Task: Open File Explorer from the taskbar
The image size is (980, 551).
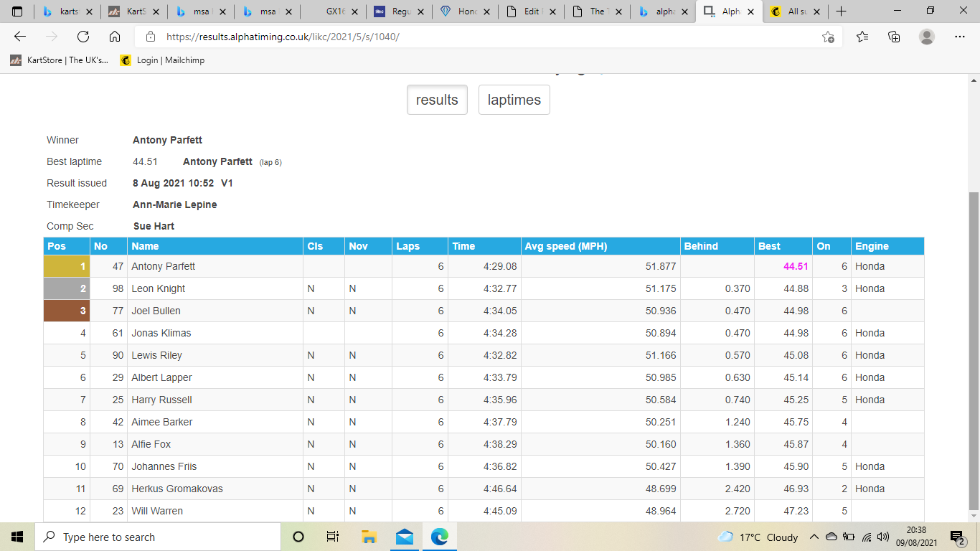Action: pos(369,537)
